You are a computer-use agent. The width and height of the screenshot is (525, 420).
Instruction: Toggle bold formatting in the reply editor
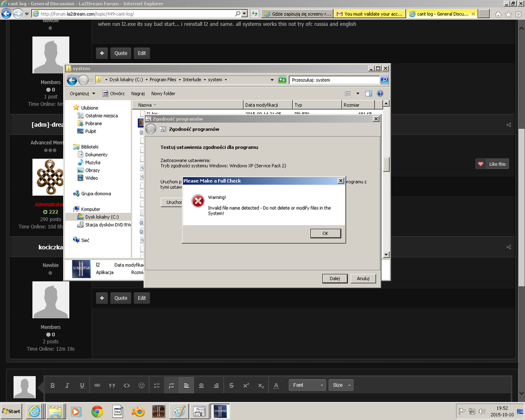52,385
